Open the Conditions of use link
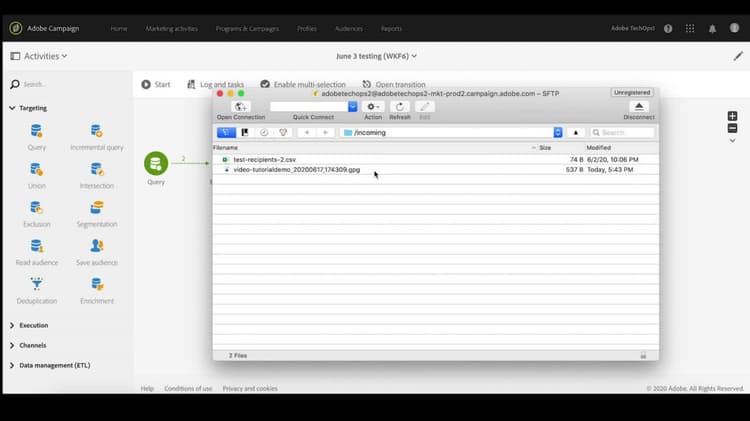The image size is (750, 421). click(188, 388)
